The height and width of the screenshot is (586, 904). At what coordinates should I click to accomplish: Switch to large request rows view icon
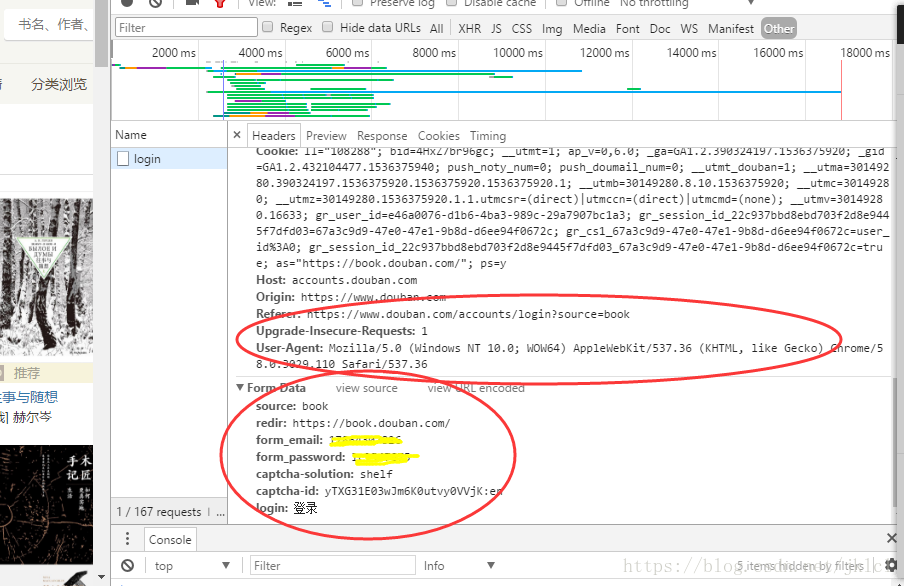[295, 3]
